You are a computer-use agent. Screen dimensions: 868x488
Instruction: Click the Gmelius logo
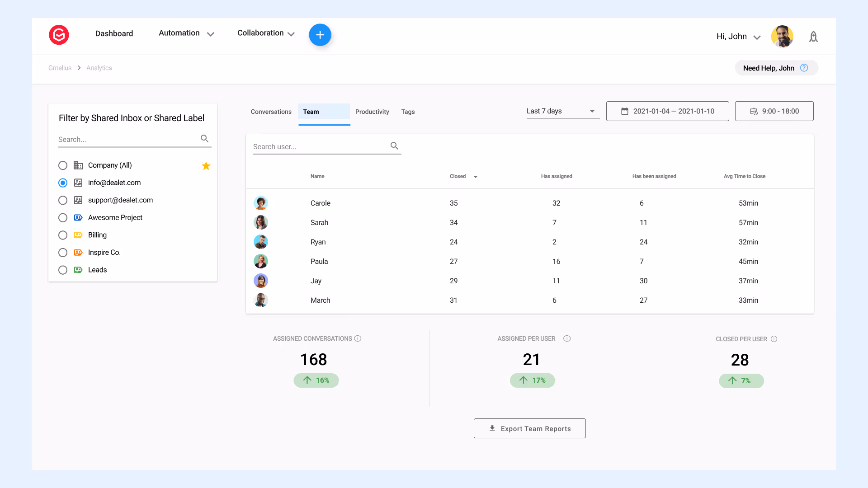tap(59, 35)
